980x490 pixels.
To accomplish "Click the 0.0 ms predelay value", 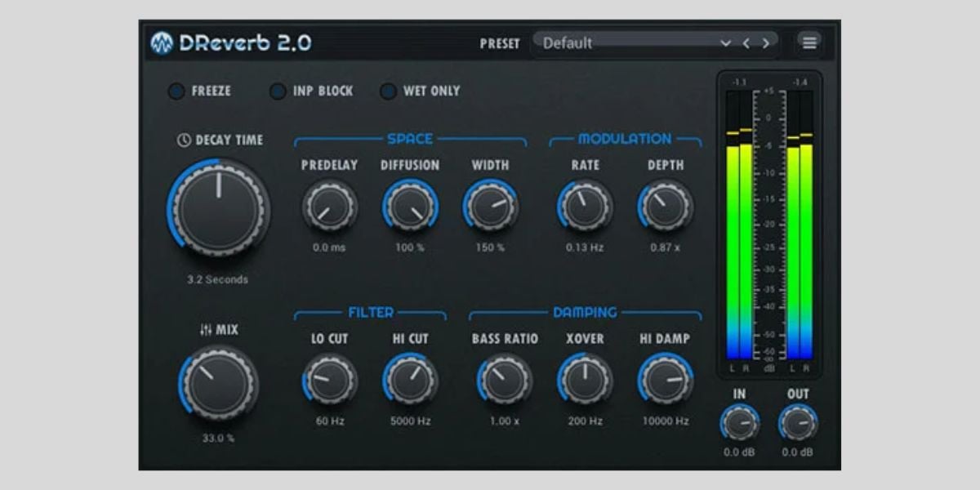I will [329, 247].
